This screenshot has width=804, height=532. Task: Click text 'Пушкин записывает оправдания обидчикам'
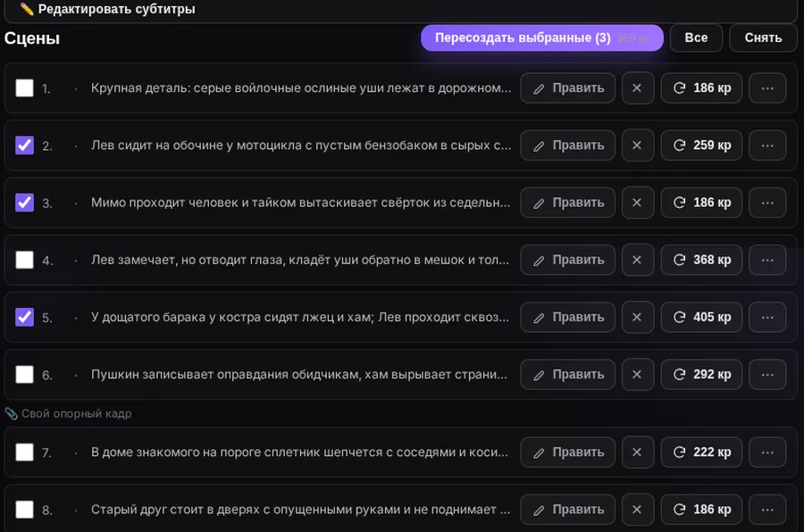(226, 375)
